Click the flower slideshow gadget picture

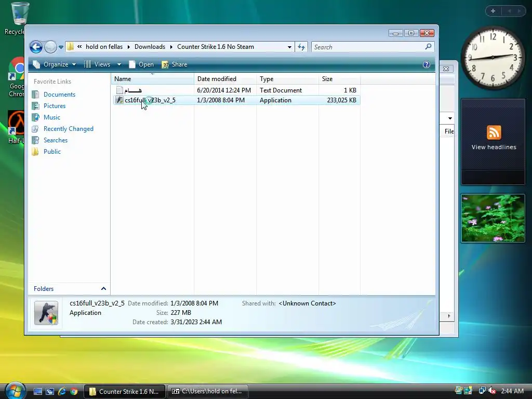(x=493, y=218)
